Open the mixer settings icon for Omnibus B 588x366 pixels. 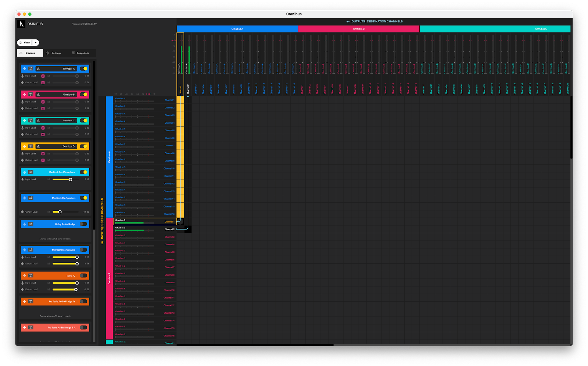tap(31, 95)
